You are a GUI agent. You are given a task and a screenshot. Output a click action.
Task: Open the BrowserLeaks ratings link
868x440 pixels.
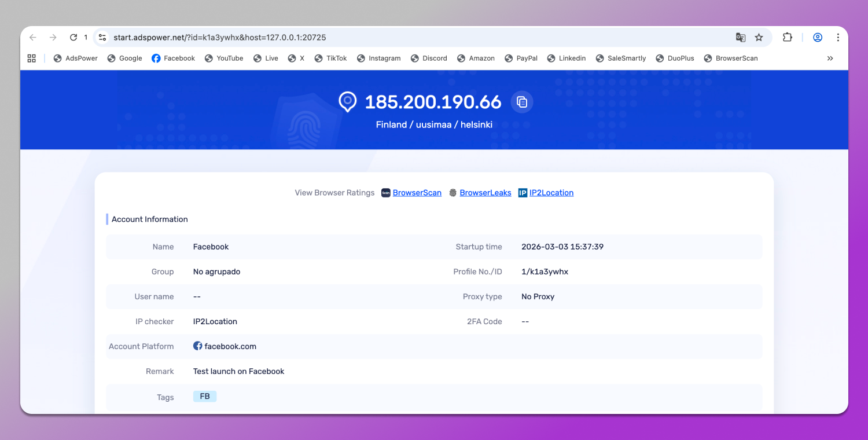click(x=485, y=193)
